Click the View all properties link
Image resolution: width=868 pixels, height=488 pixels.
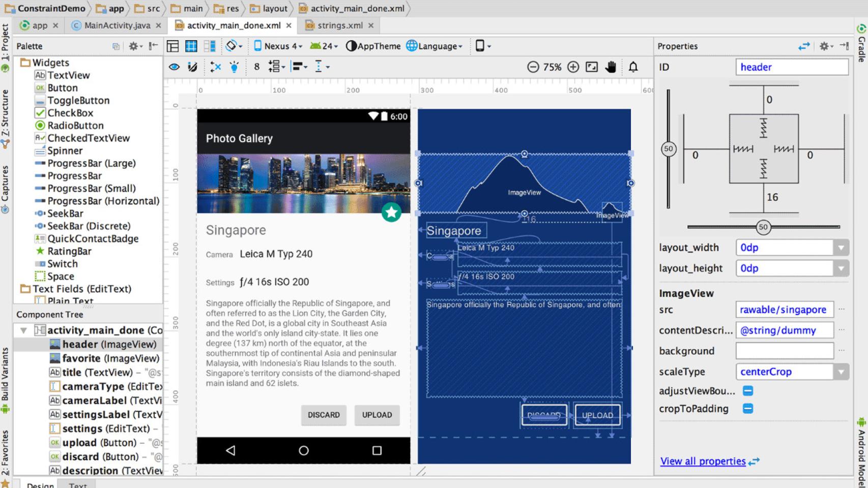[x=704, y=461]
